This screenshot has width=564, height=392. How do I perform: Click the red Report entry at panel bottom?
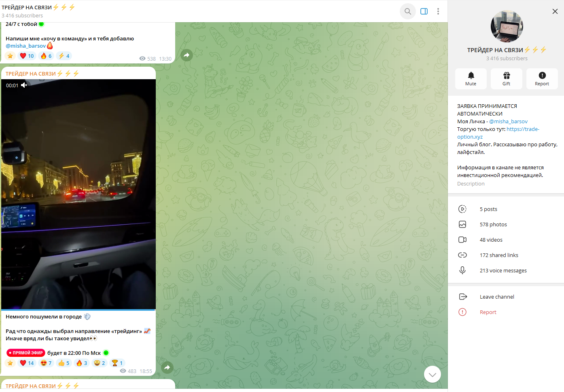coord(506,312)
